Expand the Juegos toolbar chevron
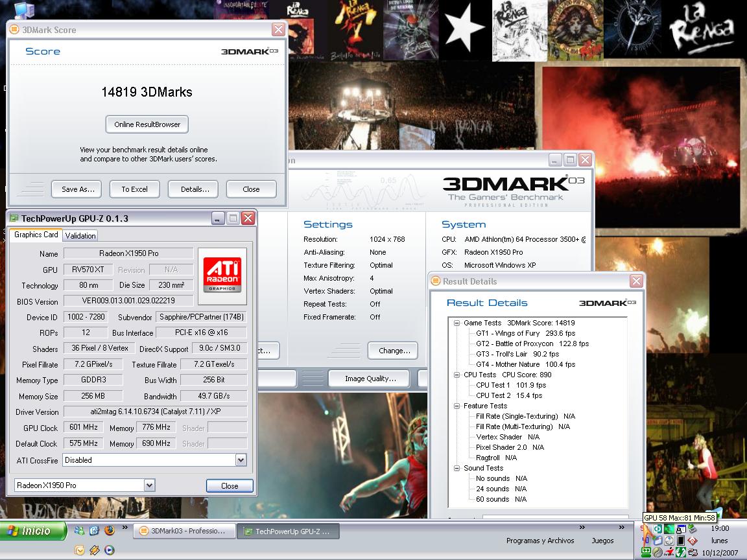This screenshot has width=747, height=560. pos(621,527)
